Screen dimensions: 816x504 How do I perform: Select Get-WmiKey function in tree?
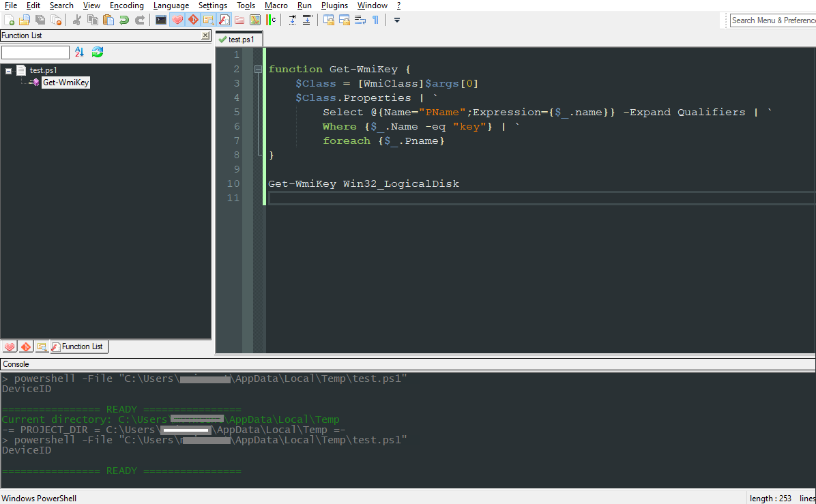pos(65,82)
